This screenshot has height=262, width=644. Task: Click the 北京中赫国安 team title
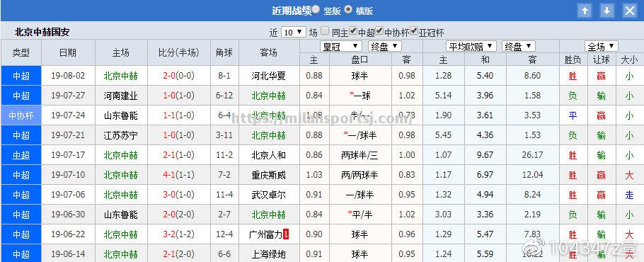tap(42, 32)
